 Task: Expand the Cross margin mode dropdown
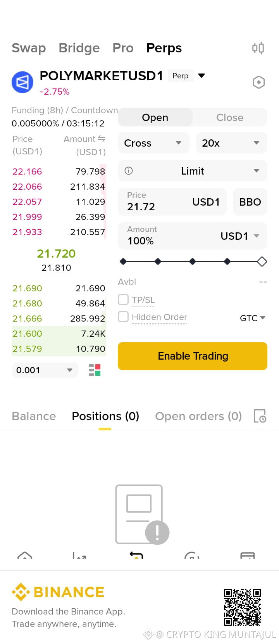[153, 143]
